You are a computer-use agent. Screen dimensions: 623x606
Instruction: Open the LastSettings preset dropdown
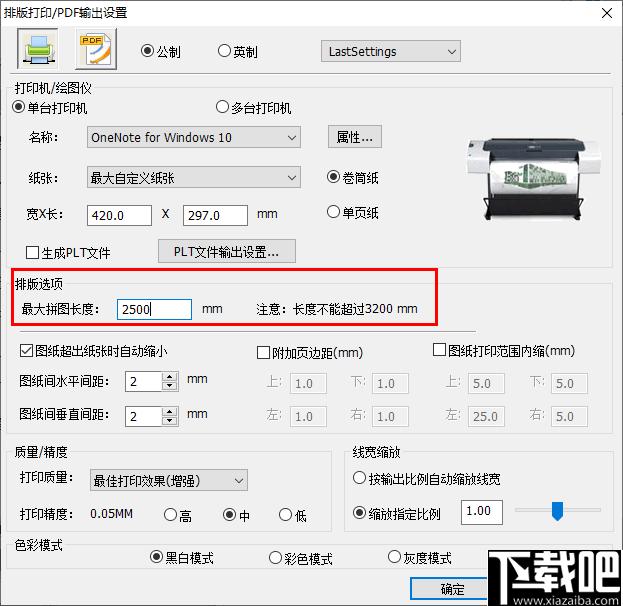tap(391, 51)
